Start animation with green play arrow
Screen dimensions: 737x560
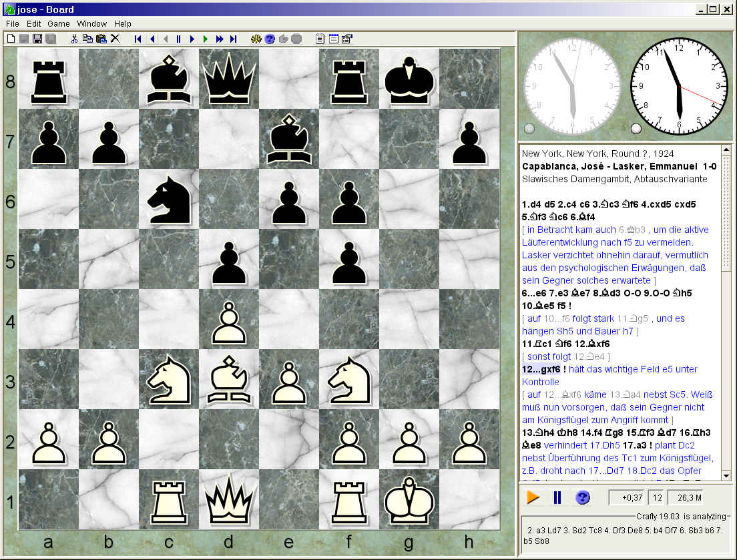206,39
